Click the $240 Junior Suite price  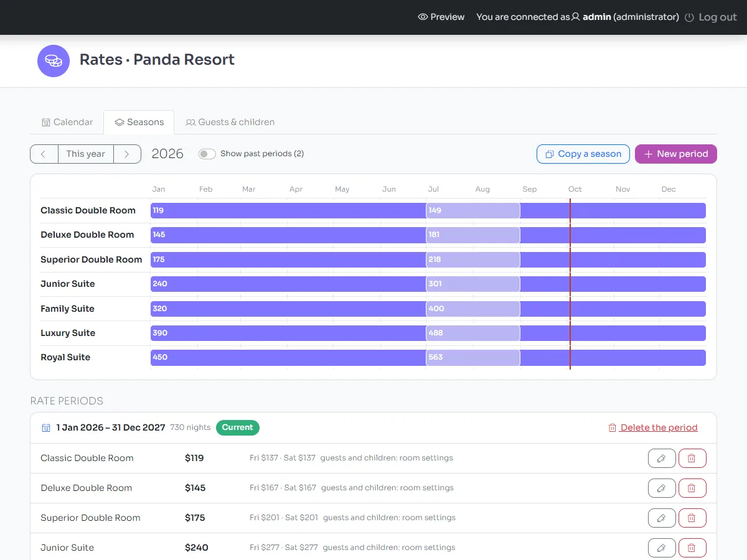click(197, 548)
